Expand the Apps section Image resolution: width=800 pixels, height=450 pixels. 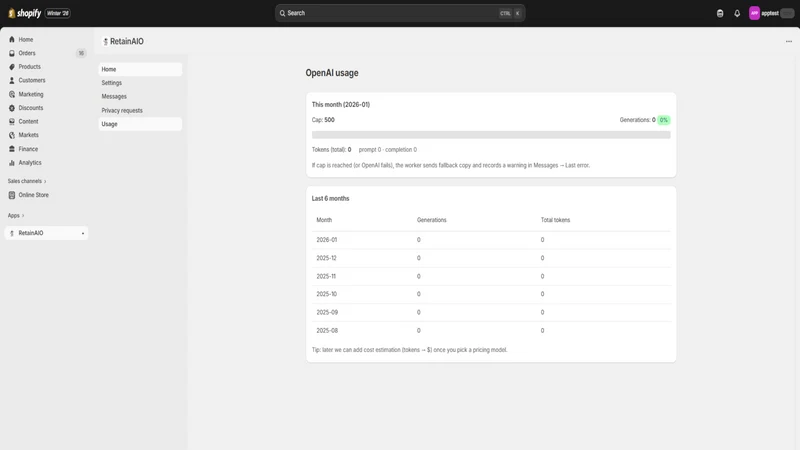point(16,215)
